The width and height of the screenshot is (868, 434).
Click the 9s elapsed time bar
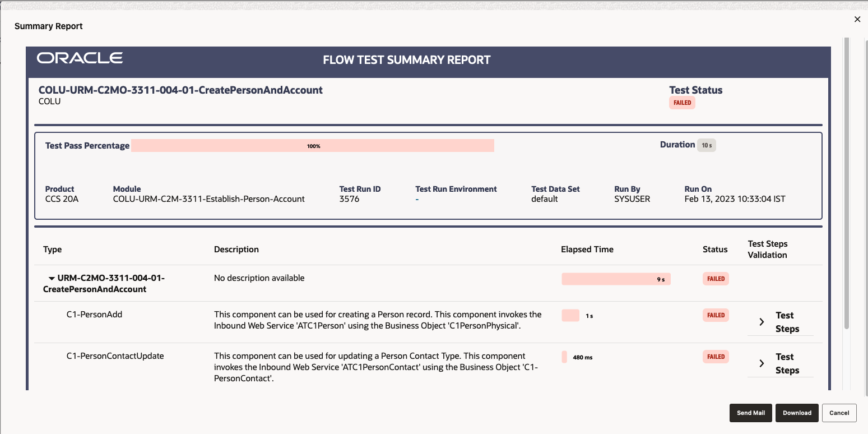(616, 279)
